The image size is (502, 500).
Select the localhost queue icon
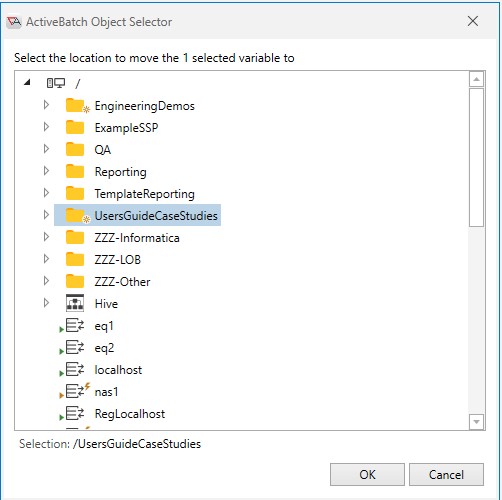coord(75,369)
